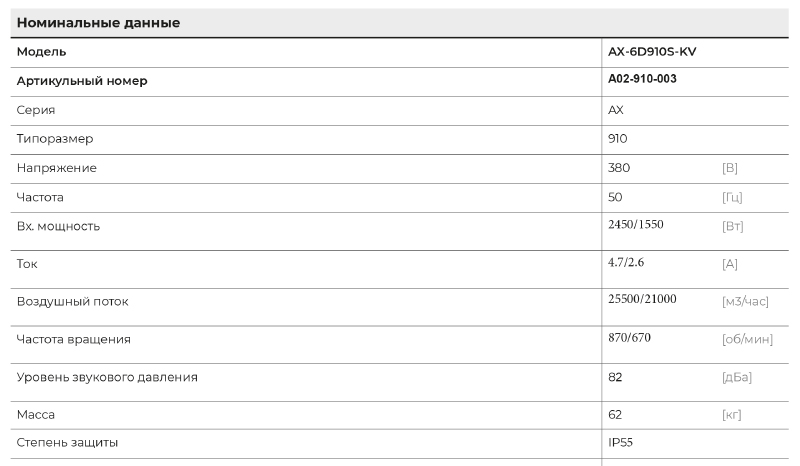The height and width of the screenshot is (466, 800).
Task: Select the airflow value 25500/21000
Action: (642, 299)
